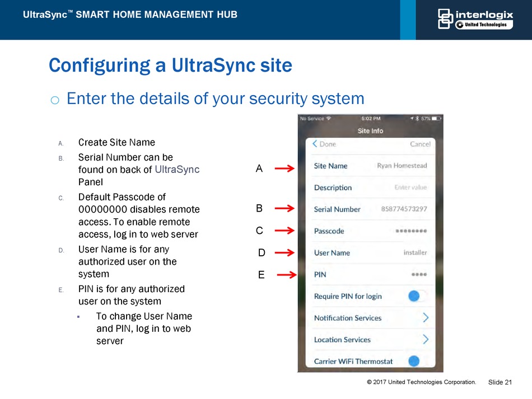Tap the WiFi status icon in phone bar

329,119
